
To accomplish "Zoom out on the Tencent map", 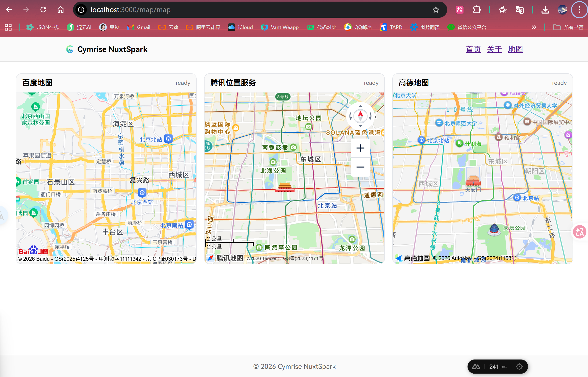I will coord(360,167).
